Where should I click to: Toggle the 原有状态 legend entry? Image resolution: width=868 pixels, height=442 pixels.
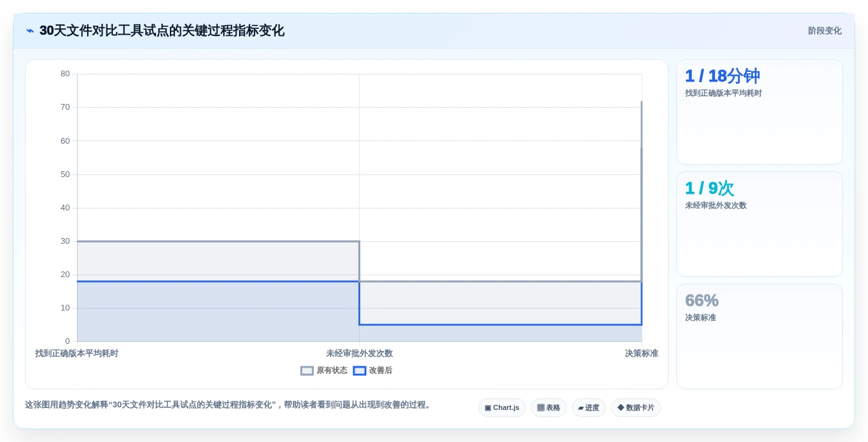click(324, 370)
